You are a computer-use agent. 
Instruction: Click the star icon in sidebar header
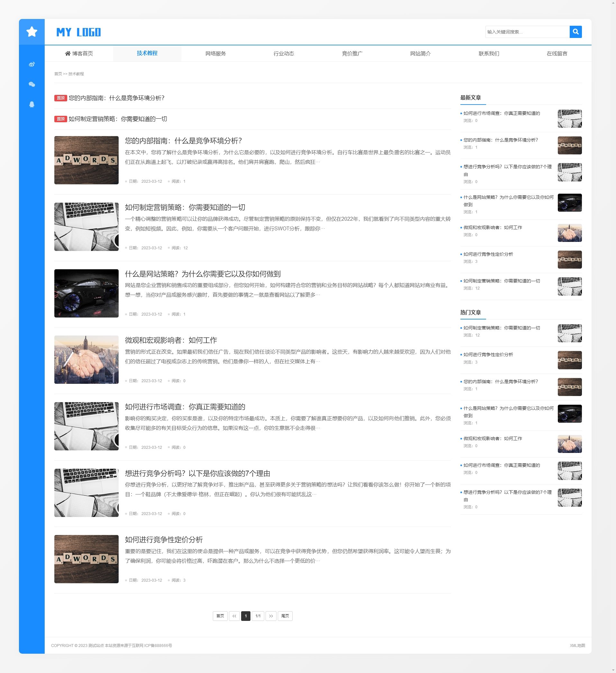pos(32,32)
